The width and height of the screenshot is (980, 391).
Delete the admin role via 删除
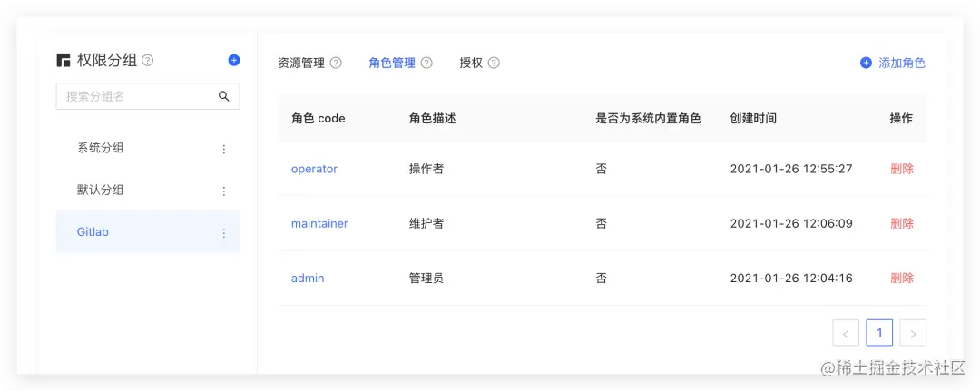tap(902, 278)
